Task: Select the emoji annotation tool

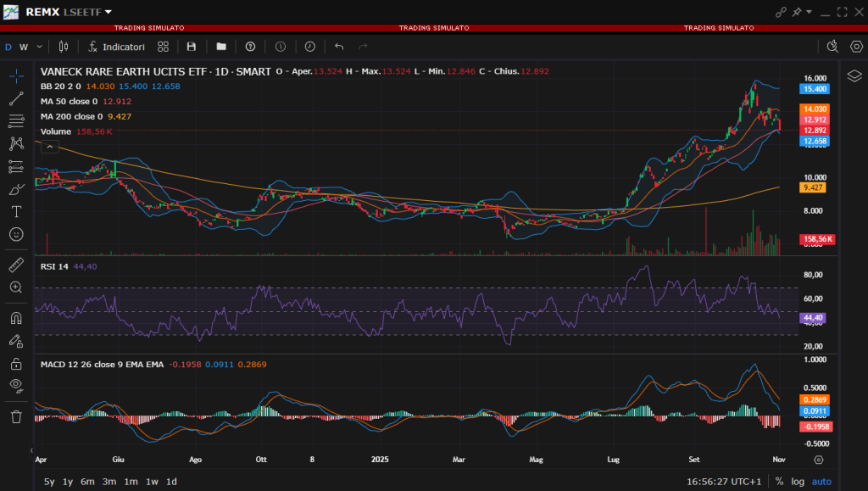Action: (15, 235)
